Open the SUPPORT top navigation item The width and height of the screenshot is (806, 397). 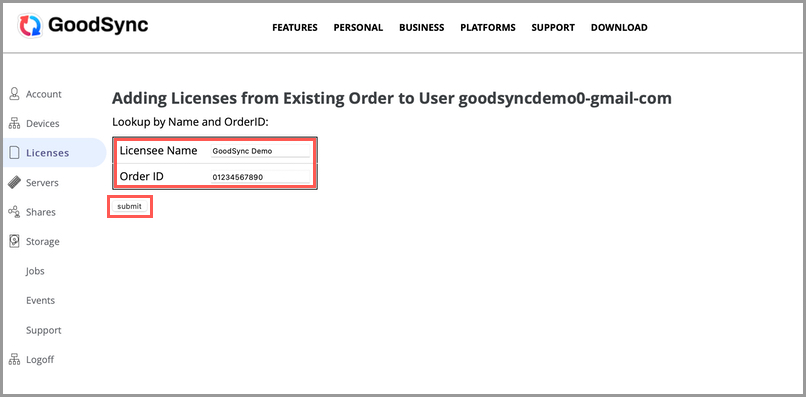pyautogui.click(x=553, y=28)
